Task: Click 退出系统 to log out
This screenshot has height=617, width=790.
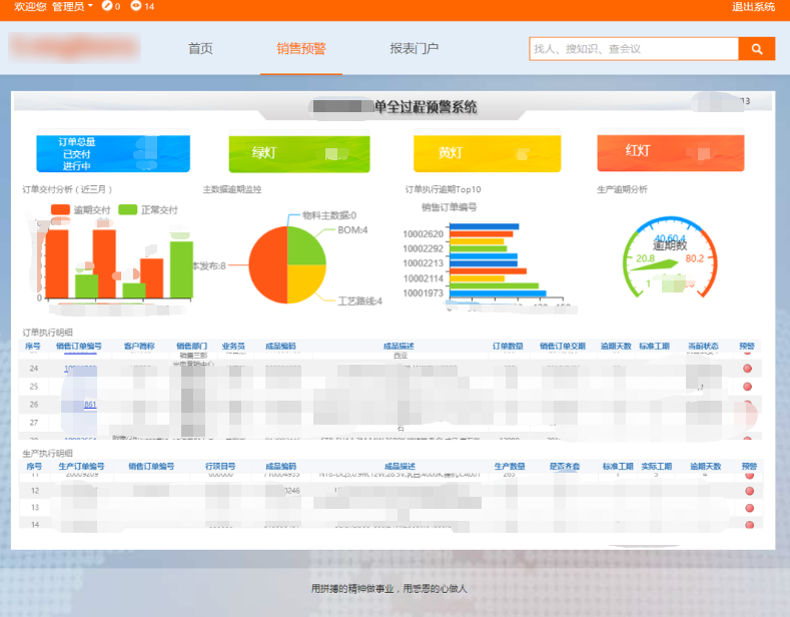Action: tap(753, 7)
